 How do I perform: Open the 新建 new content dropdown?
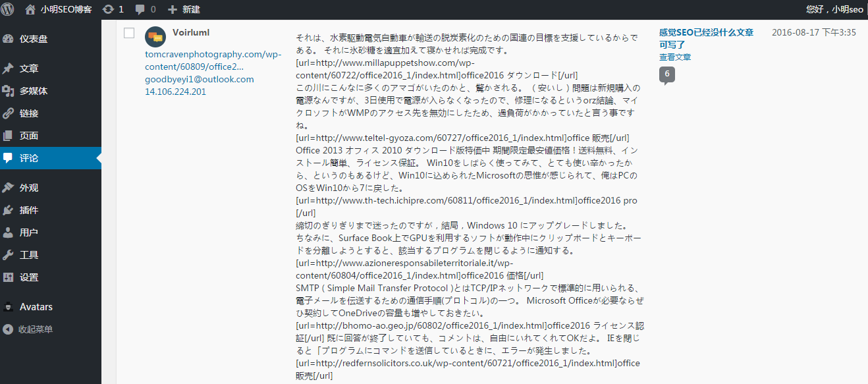click(184, 9)
